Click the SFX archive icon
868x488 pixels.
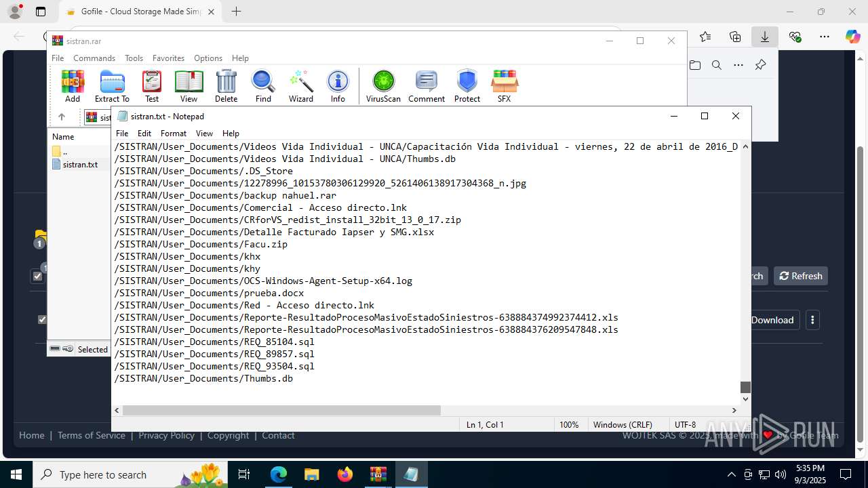click(x=504, y=86)
